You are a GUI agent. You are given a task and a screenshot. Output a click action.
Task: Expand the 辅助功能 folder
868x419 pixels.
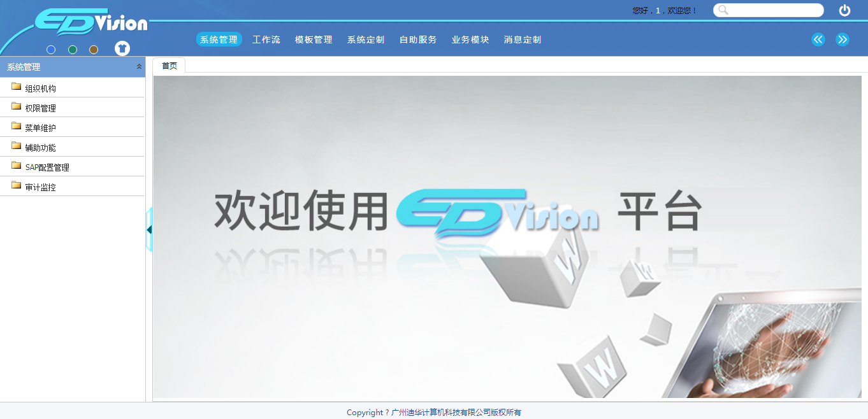[72, 147]
